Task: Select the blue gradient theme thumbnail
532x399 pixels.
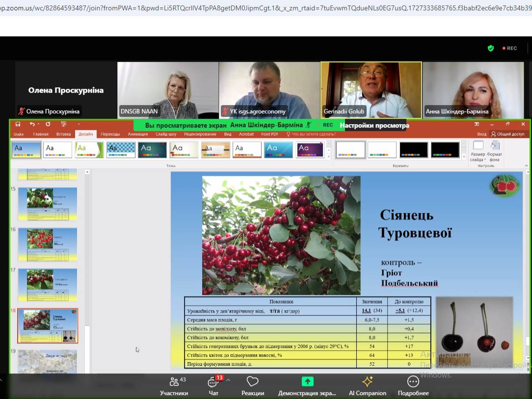Action: point(27,150)
